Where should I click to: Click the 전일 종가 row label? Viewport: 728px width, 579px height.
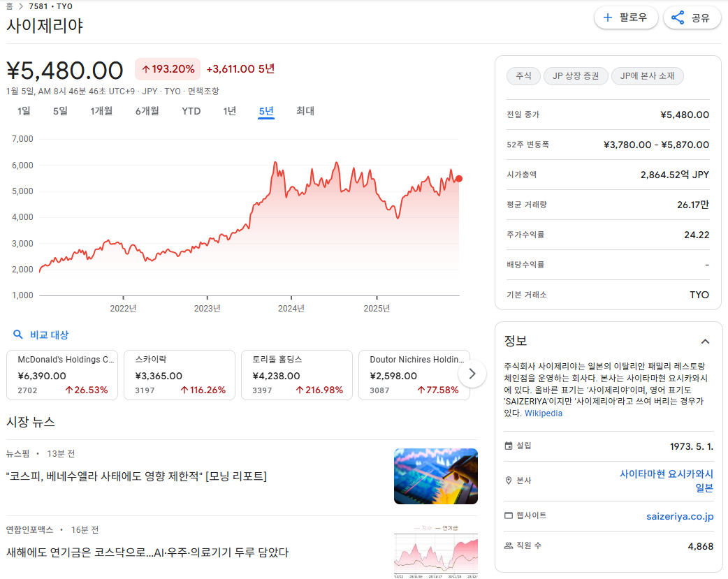pyautogui.click(x=523, y=115)
